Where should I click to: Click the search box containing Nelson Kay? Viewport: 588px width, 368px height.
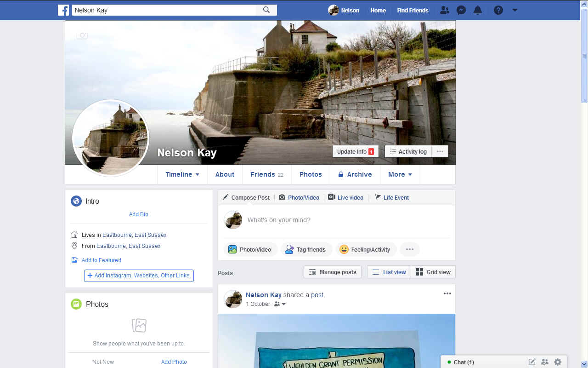(164, 10)
